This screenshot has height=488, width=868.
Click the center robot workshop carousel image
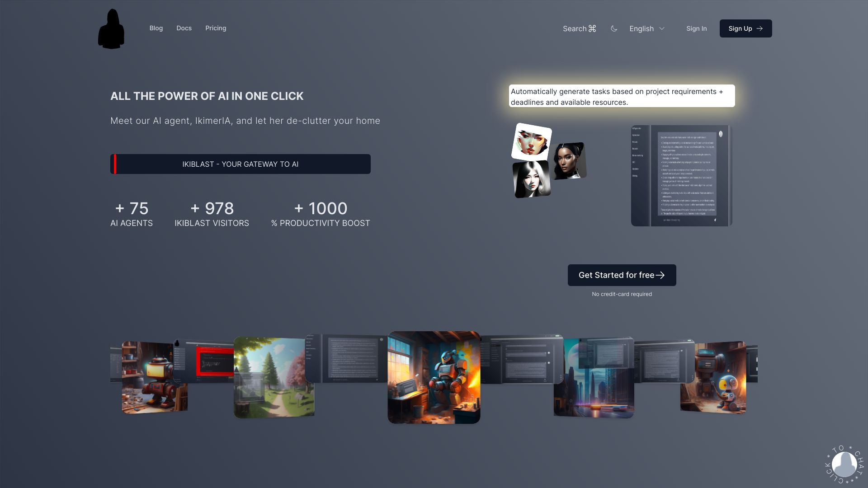click(x=434, y=377)
